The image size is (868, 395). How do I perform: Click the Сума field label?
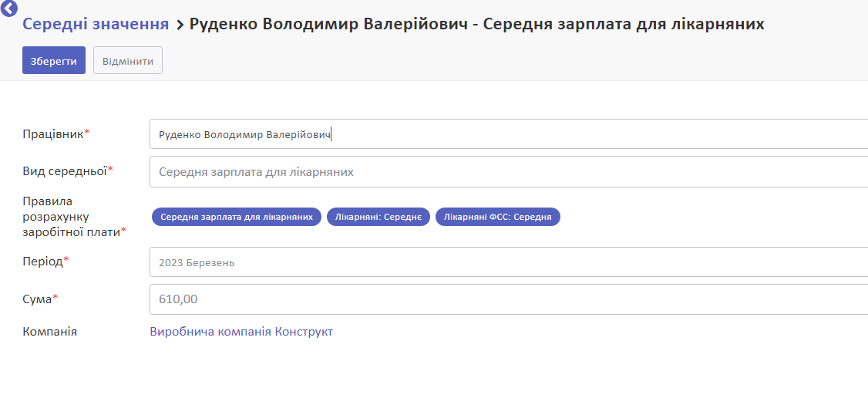coord(40,299)
